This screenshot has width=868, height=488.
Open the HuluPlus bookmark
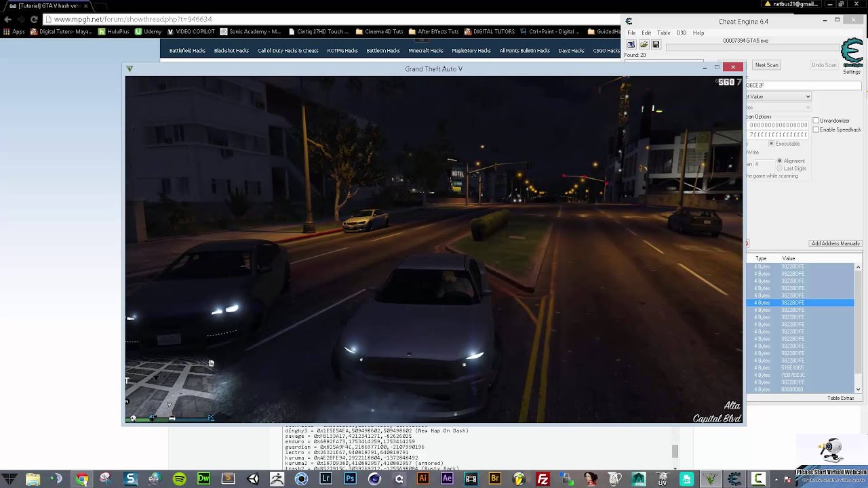click(113, 31)
